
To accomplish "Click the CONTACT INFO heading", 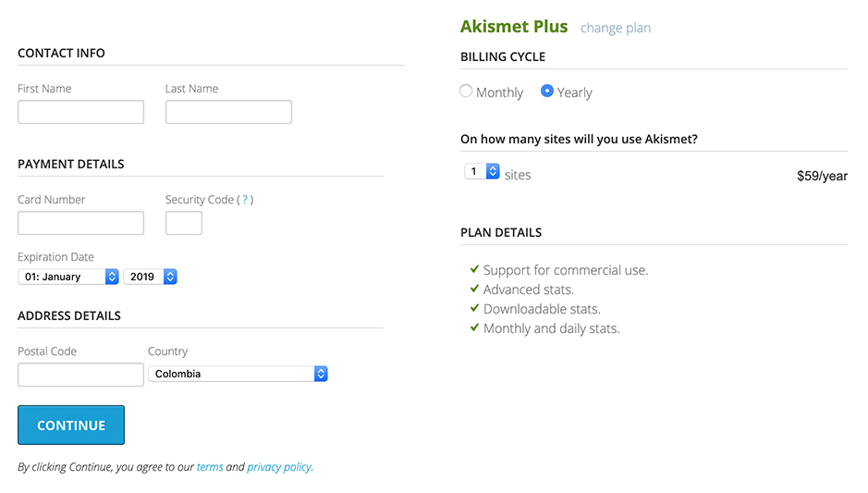I will 61,53.
